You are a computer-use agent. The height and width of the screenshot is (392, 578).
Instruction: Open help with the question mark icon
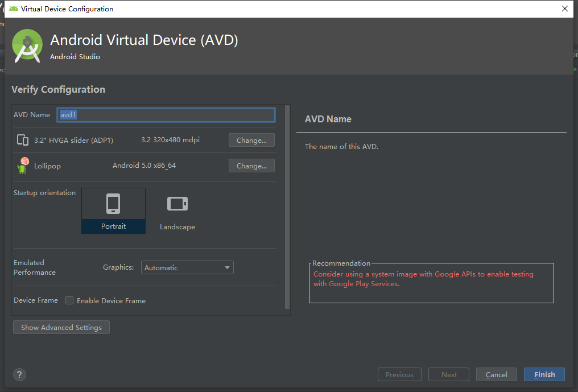(19, 374)
